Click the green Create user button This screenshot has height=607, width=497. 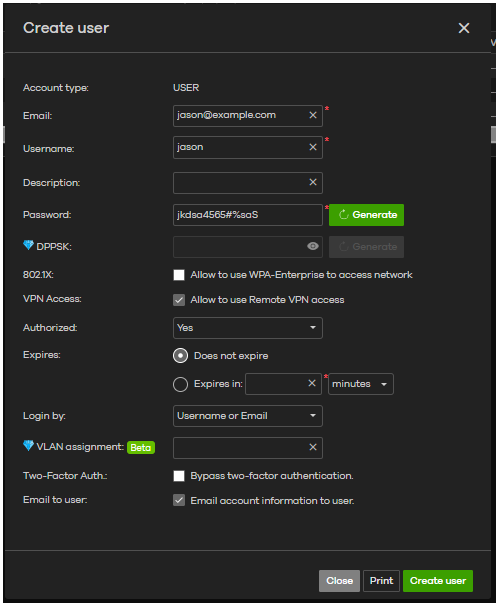point(438,581)
